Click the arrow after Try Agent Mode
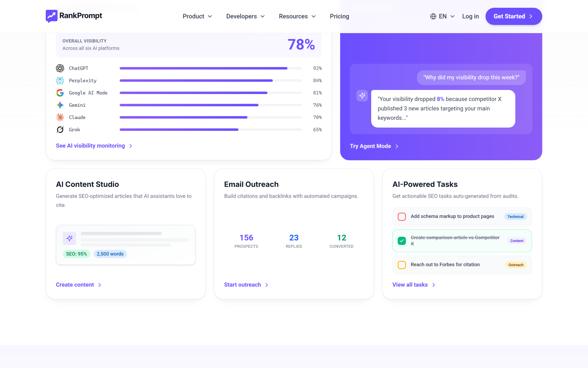This screenshot has width=588, height=368. tap(397, 146)
